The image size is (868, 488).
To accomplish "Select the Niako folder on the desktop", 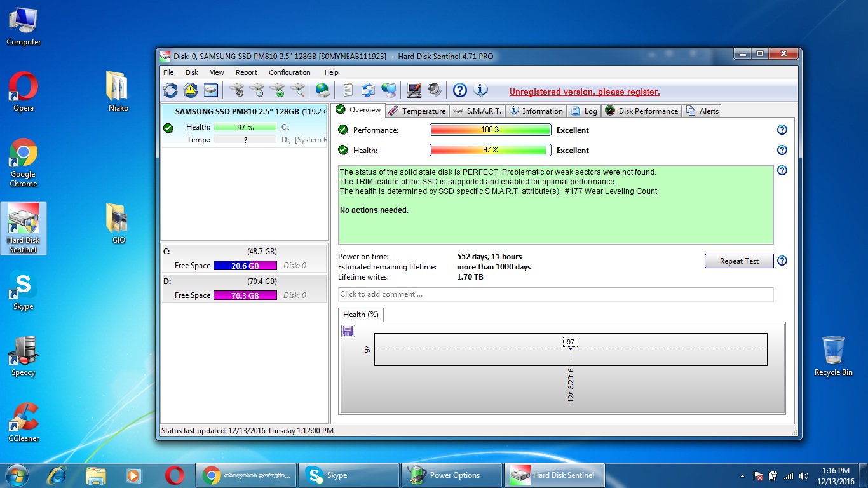I will click(x=119, y=92).
